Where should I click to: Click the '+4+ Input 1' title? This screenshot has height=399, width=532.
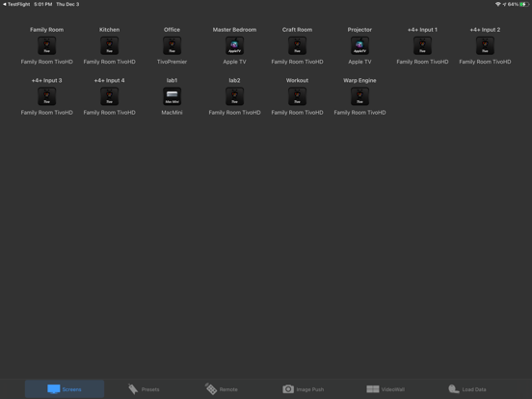[422, 30]
